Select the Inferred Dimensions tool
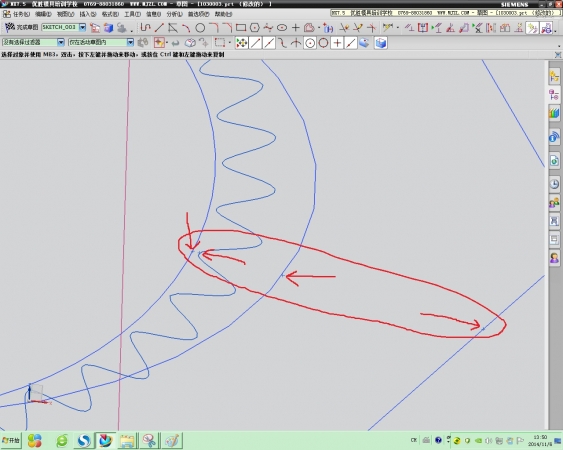 [x=388, y=27]
